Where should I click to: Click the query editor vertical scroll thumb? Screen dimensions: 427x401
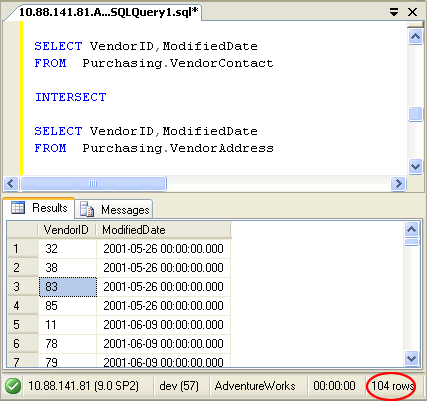[x=416, y=114]
